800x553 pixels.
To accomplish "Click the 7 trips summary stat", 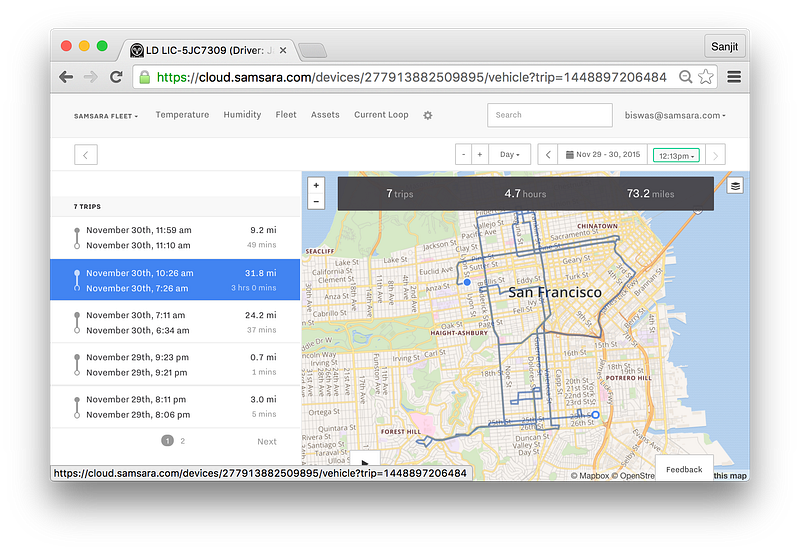I will pos(399,194).
